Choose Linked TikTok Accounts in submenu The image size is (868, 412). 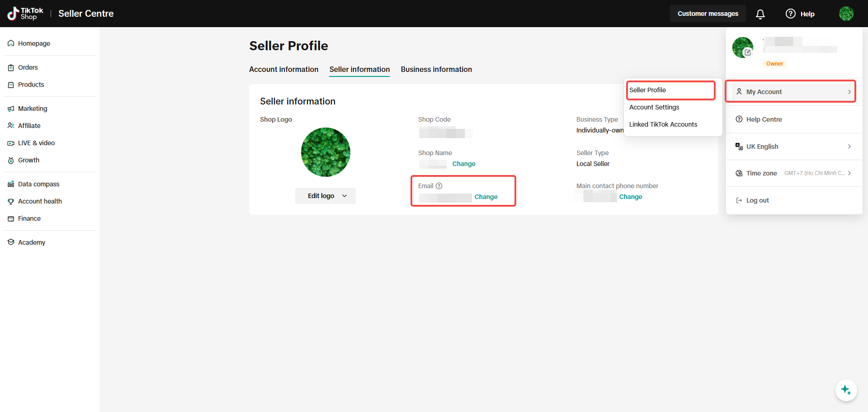click(663, 124)
